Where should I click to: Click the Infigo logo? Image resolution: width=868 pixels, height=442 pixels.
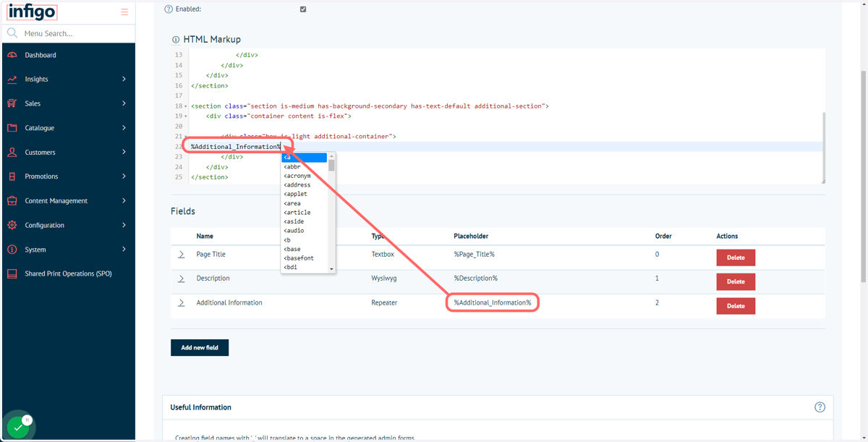(32, 12)
